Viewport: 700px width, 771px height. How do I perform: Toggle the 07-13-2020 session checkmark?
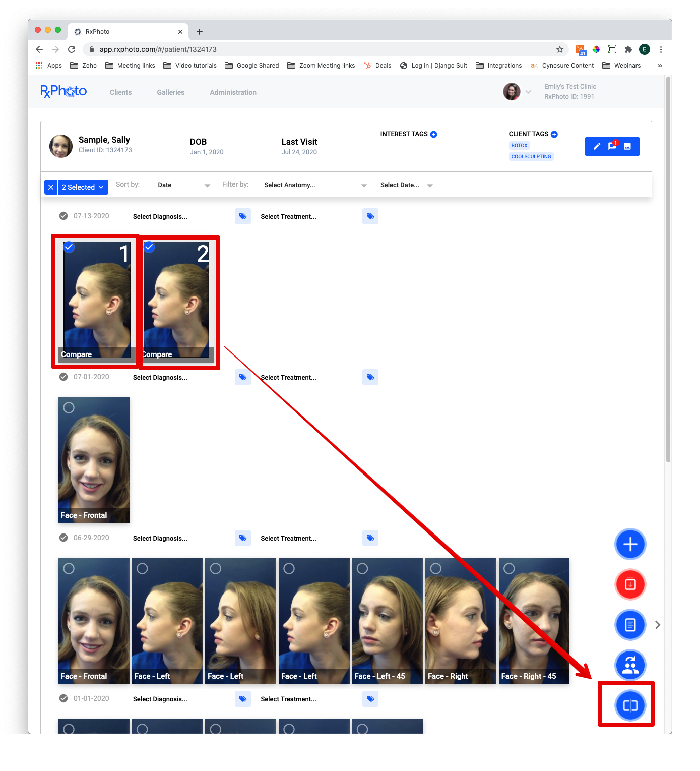point(63,216)
